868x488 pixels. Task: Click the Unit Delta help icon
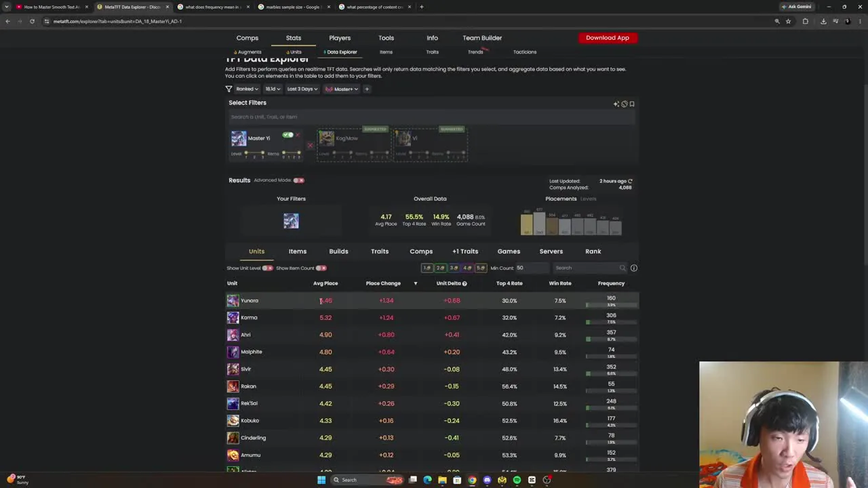pyautogui.click(x=465, y=283)
